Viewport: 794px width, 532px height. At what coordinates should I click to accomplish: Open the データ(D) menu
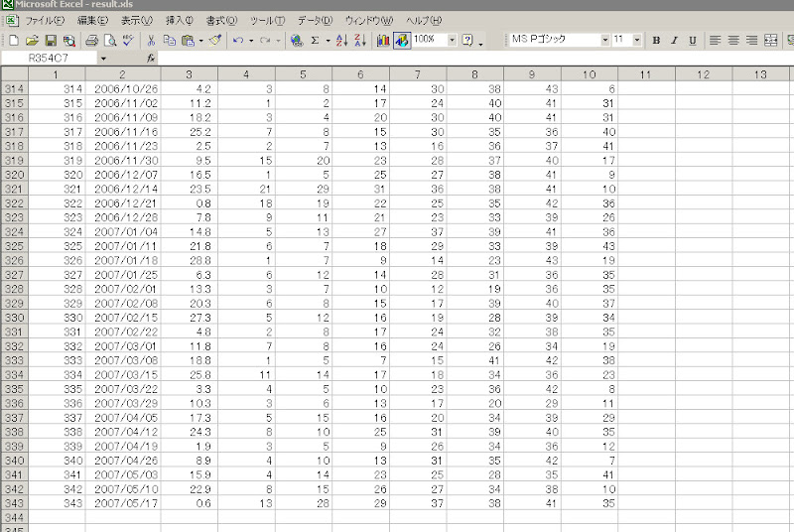[315, 21]
